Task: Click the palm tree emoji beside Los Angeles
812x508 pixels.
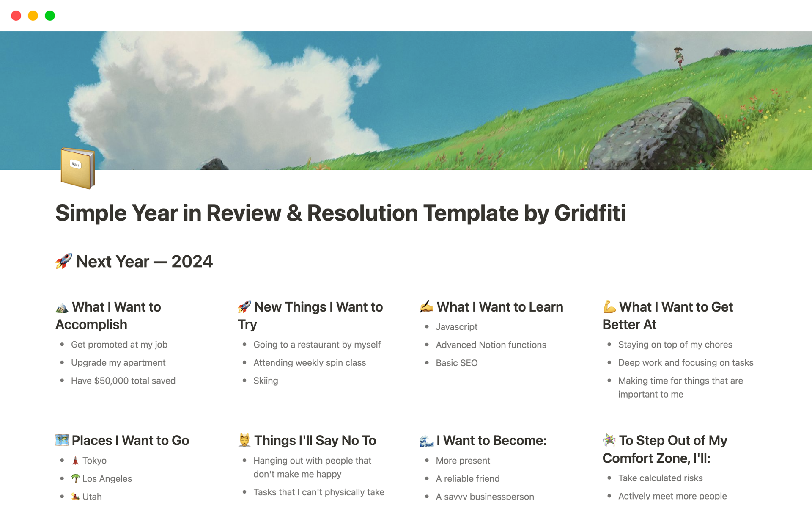Action: point(75,478)
